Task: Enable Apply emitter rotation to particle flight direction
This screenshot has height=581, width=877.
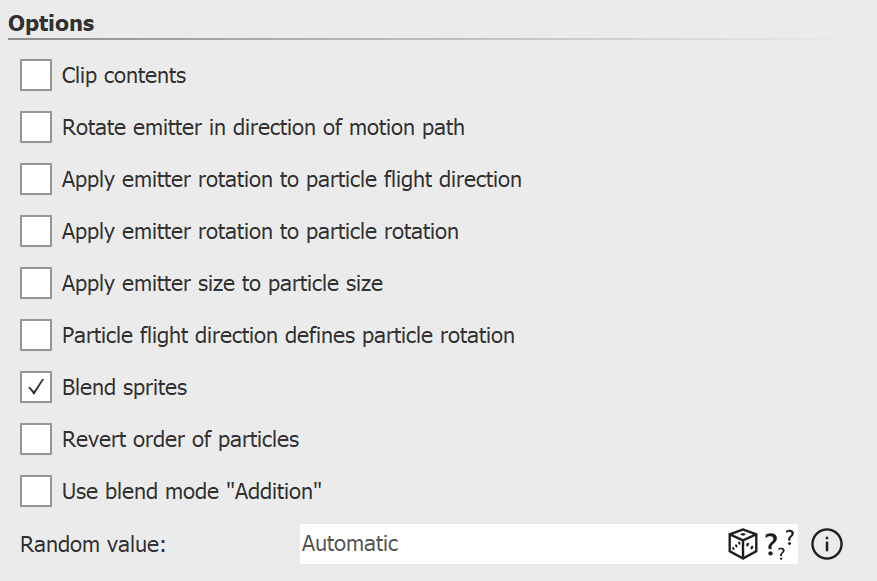Action: pos(35,178)
